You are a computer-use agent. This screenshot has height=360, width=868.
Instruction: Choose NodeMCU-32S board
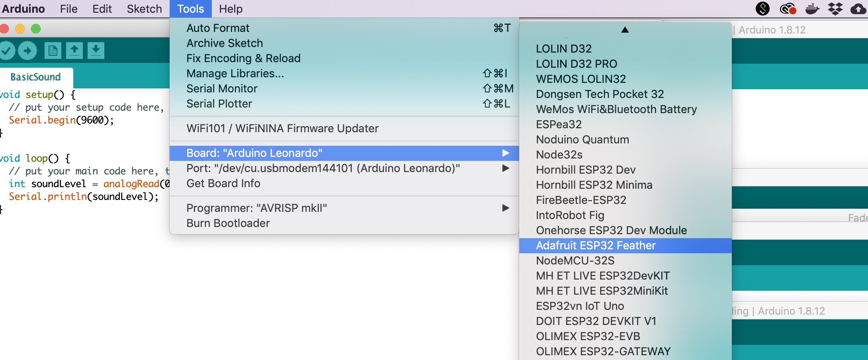tap(626, 261)
